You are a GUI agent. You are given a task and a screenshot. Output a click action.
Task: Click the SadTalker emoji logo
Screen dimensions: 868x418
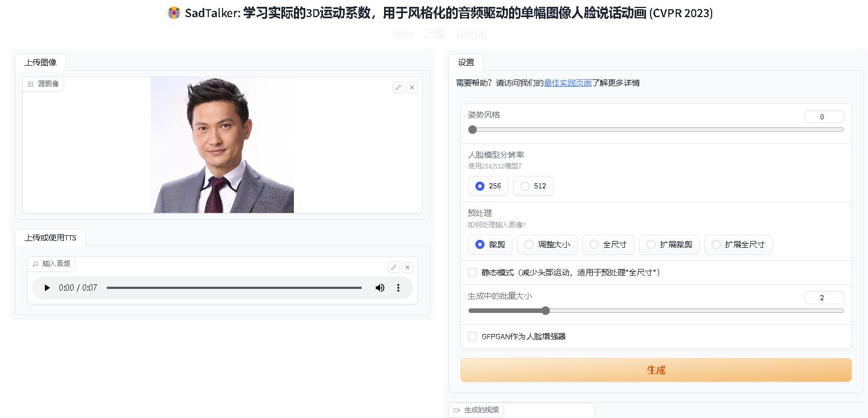point(174,13)
